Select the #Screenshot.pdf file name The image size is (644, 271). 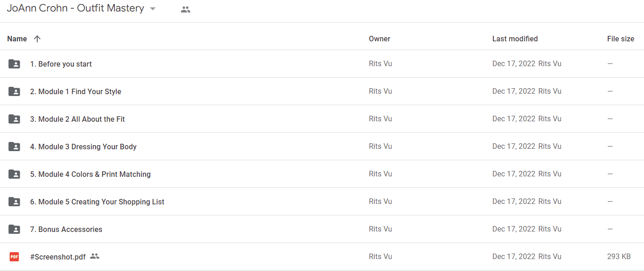point(58,257)
